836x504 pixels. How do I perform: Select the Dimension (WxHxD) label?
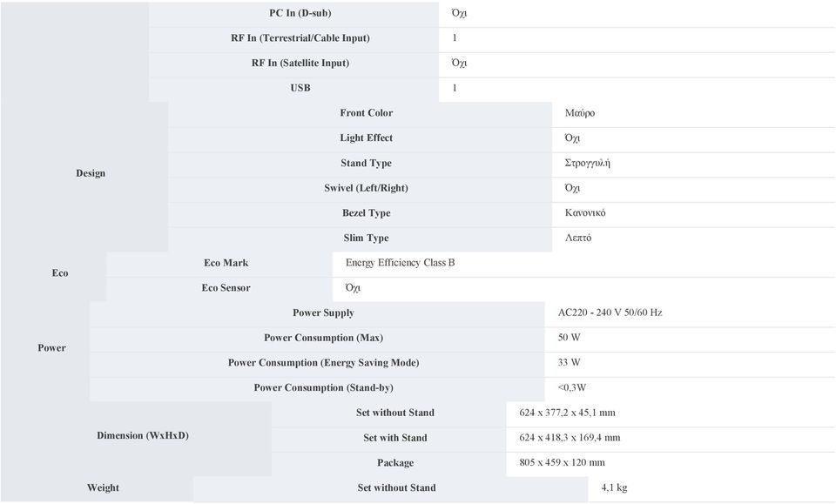[x=142, y=435]
